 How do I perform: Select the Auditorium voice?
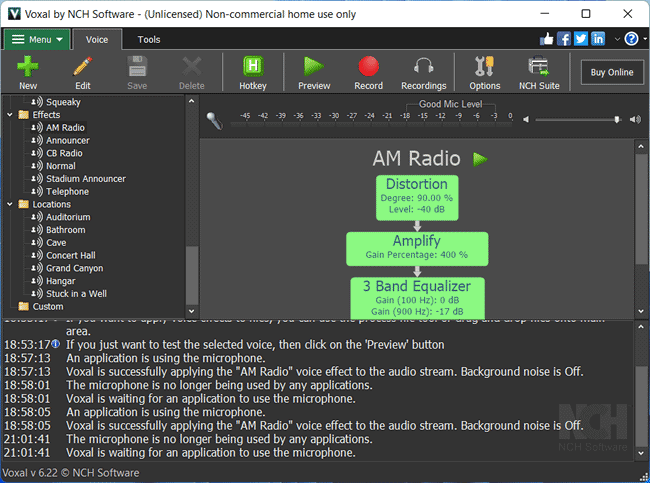coord(68,217)
